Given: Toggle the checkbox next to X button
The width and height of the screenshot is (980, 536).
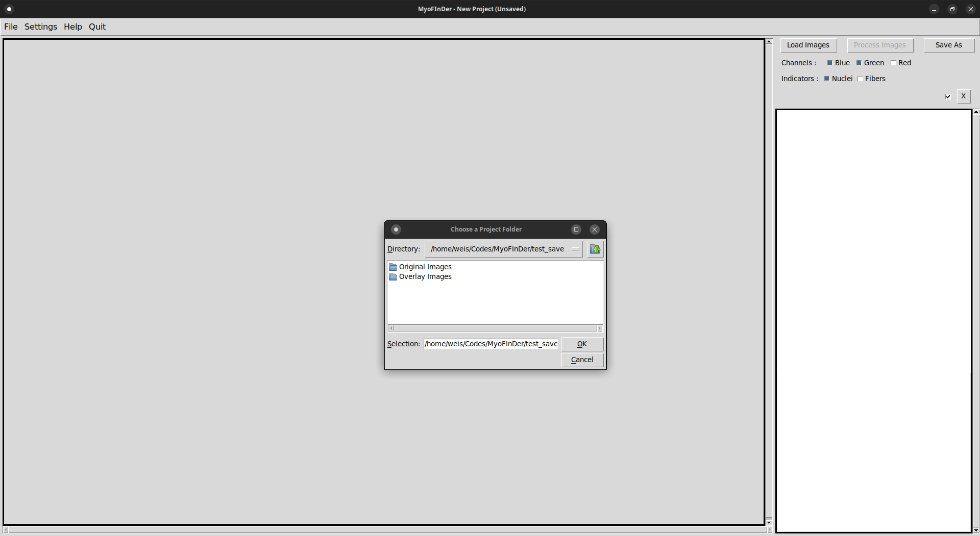Looking at the screenshot, I should 948,96.
